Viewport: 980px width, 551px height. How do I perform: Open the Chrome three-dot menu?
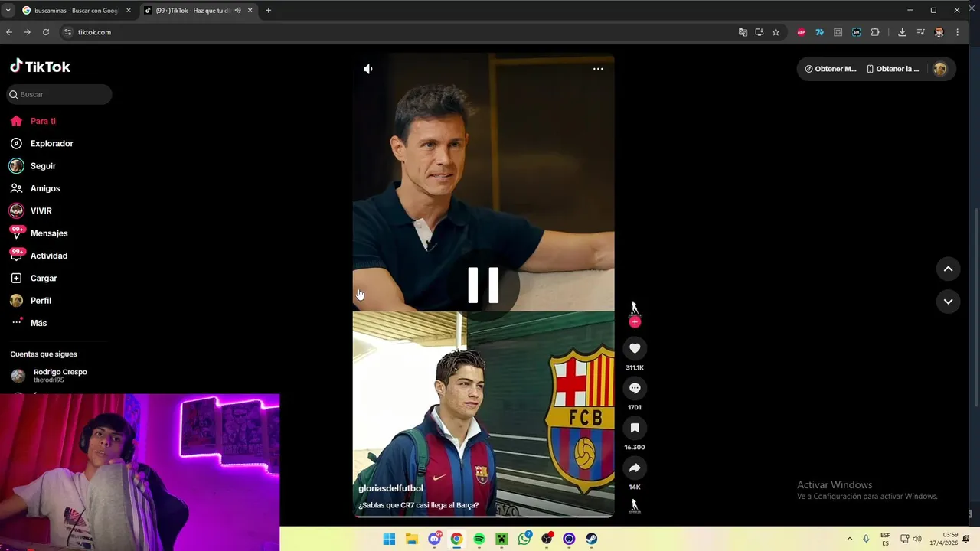(957, 32)
